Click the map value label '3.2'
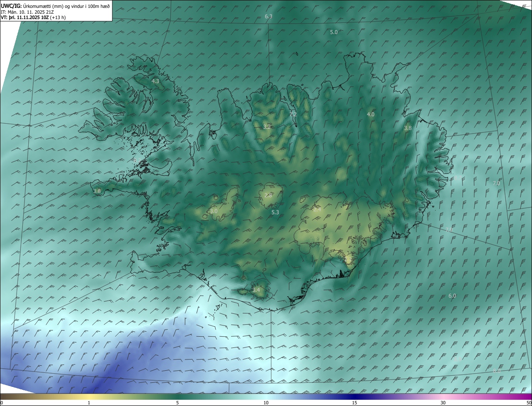The width and height of the screenshot is (532, 406). click(x=267, y=127)
